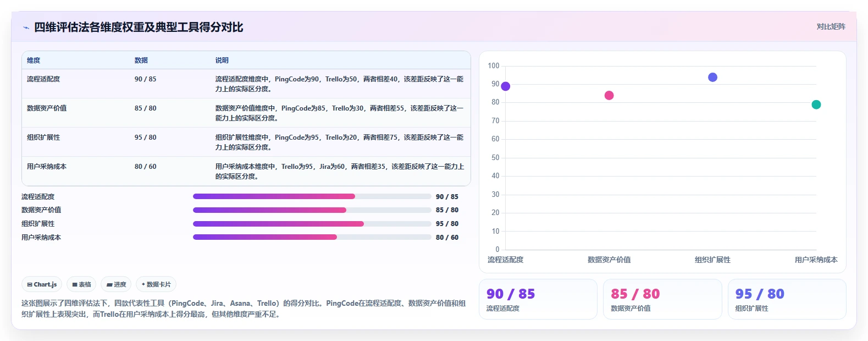Select the 表格 tag chip

point(81,284)
